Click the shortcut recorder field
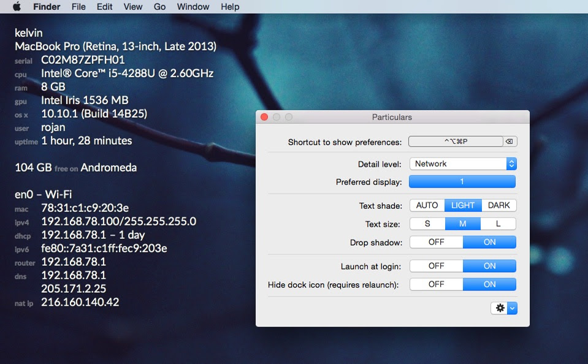Screen dimensions: 588x364 [456, 142]
